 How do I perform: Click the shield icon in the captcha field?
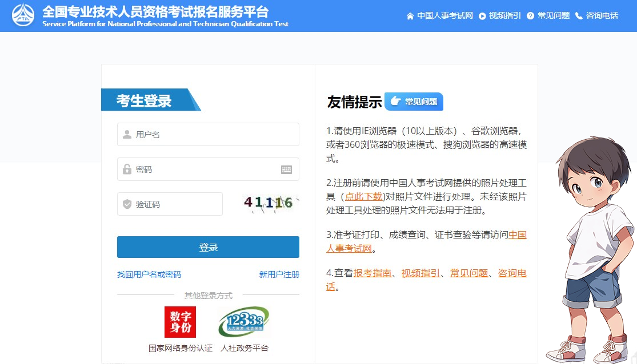[127, 204]
